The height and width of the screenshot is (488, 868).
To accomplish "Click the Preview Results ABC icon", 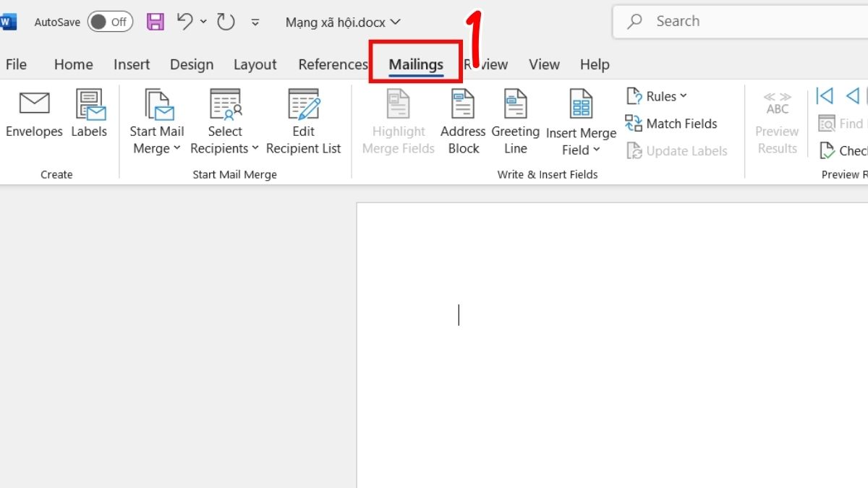I will click(x=778, y=103).
